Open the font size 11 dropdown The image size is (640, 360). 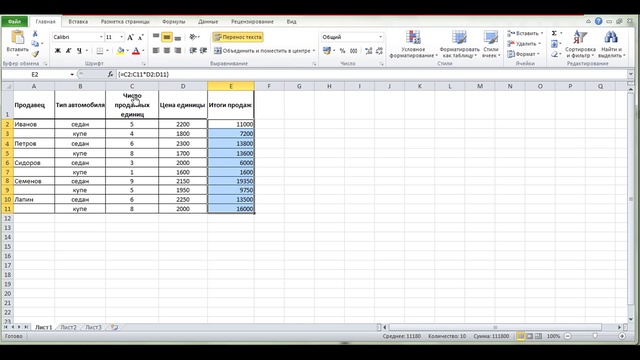pos(121,37)
